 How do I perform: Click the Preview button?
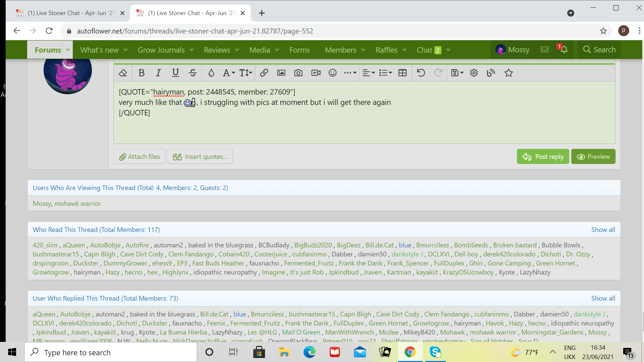pyautogui.click(x=593, y=157)
